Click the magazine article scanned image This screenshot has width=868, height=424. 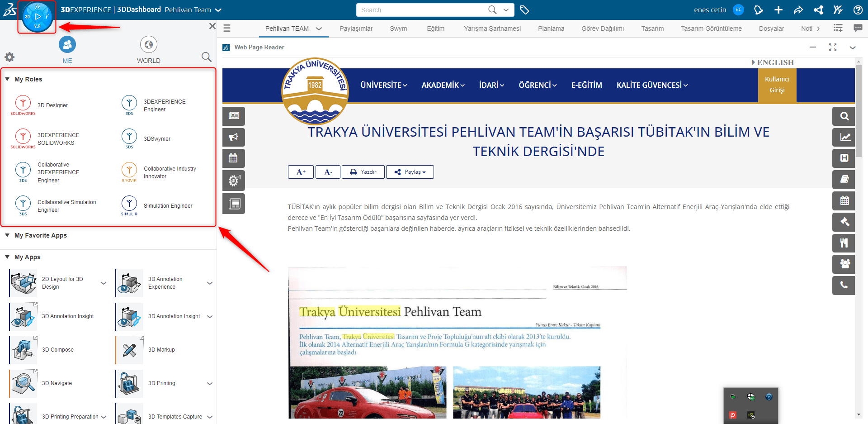(x=457, y=342)
